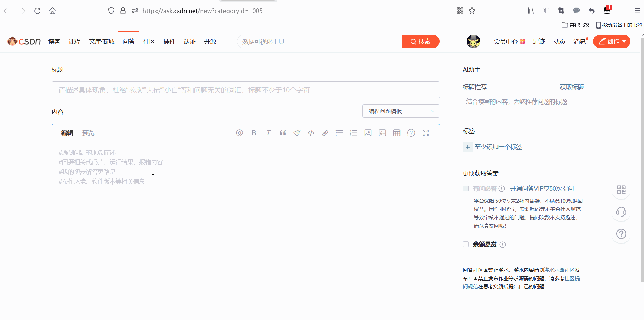Insert hyperlink with the link icon
Image resolution: width=644 pixels, height=320 pixels.
pos(325,133)
